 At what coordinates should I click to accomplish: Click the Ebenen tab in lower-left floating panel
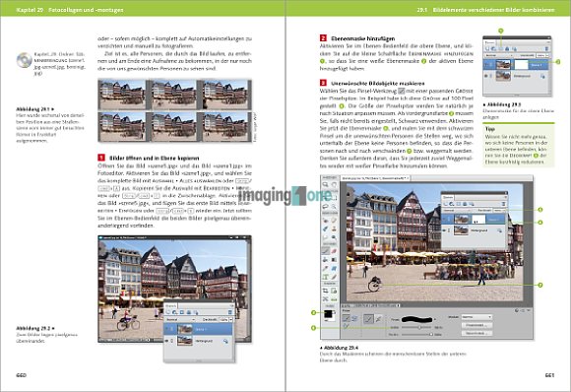pyautogui.click(x=170, y=306)
